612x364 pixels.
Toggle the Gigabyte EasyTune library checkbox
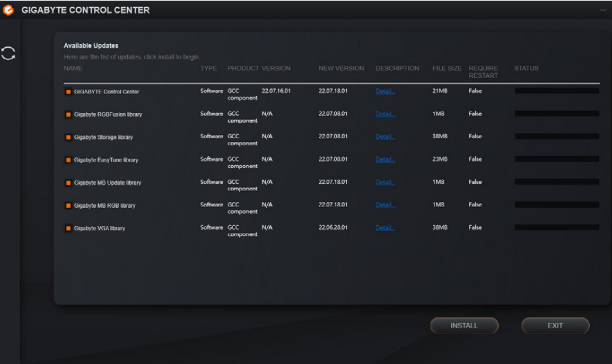pyautogui.click(x=68, y=160)
